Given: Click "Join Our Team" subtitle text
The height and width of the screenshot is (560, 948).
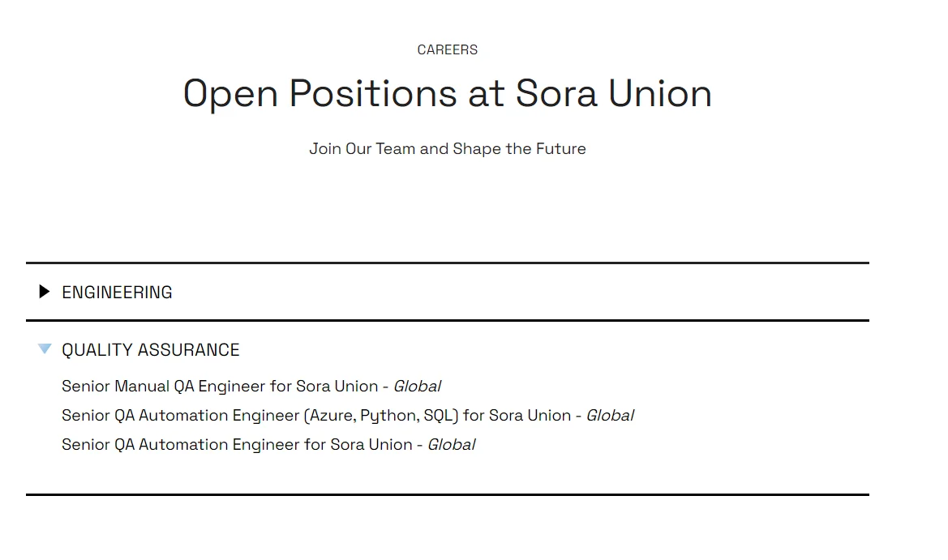Looking at the screenshot, I should click(x=362, y=149).
